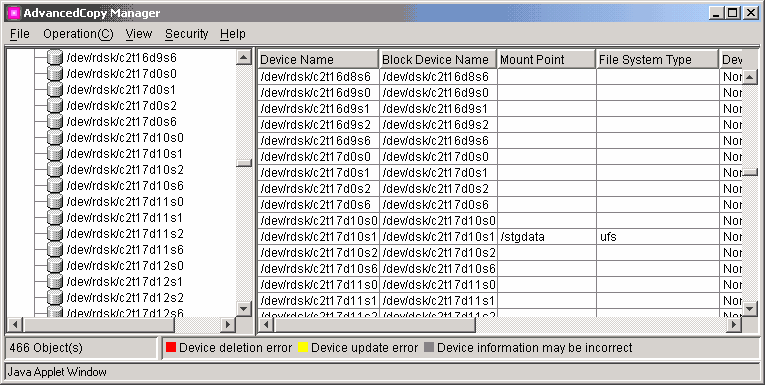
Task: Click the tree pane vertical scrollbar thumb
Action: coord(244,163)
